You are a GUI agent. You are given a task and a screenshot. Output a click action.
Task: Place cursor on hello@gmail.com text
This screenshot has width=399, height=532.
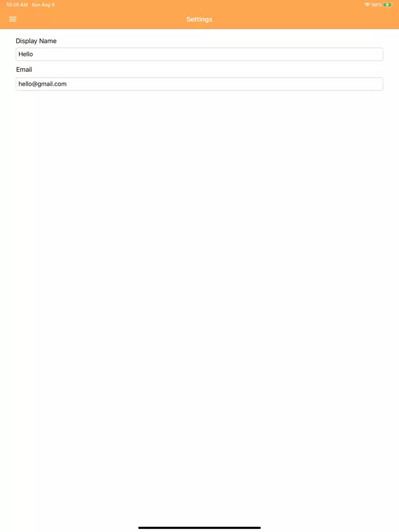coord(43,84)
